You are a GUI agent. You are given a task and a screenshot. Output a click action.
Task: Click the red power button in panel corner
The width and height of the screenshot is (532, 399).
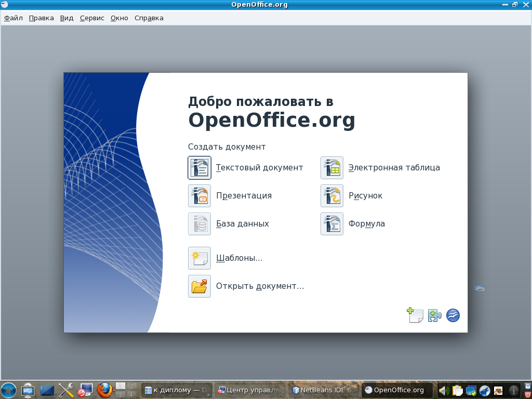(x=528, y=394)
